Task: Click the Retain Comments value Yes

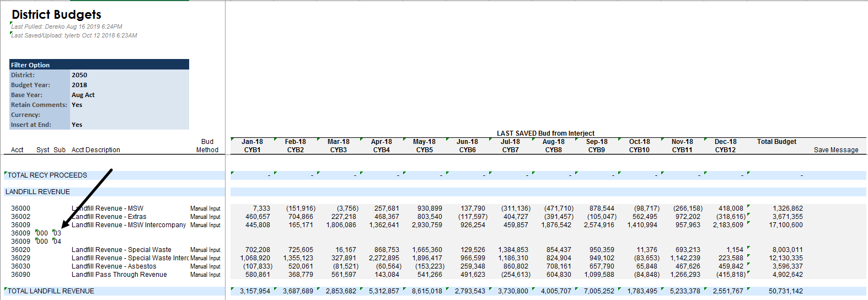Action: click(77, 105)
